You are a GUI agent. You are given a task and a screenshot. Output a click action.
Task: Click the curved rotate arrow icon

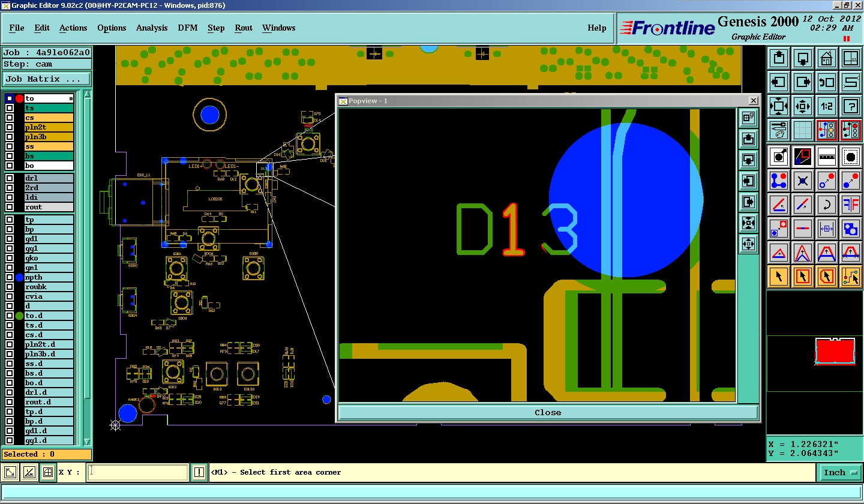tap(827, 205)
